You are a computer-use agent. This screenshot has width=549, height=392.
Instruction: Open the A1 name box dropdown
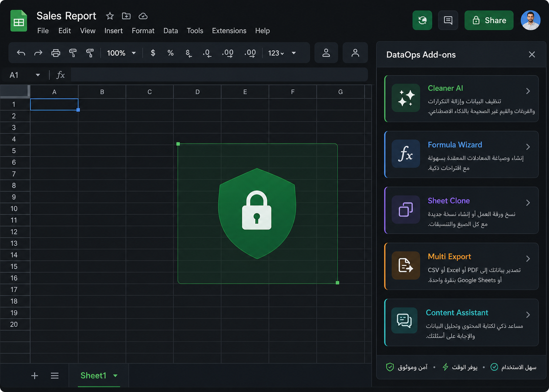click(x=38, y=75)
